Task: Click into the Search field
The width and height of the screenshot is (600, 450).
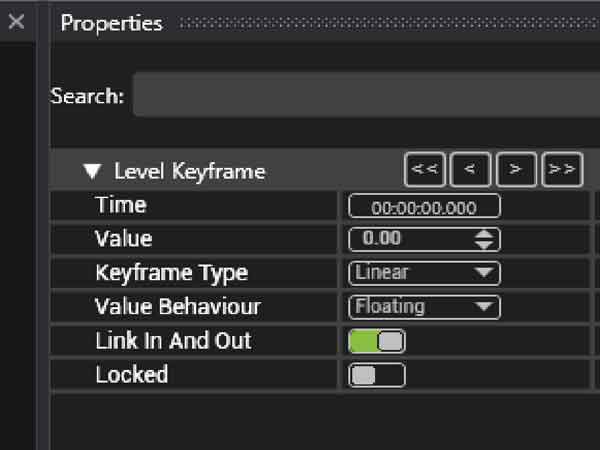Action: 365,97
